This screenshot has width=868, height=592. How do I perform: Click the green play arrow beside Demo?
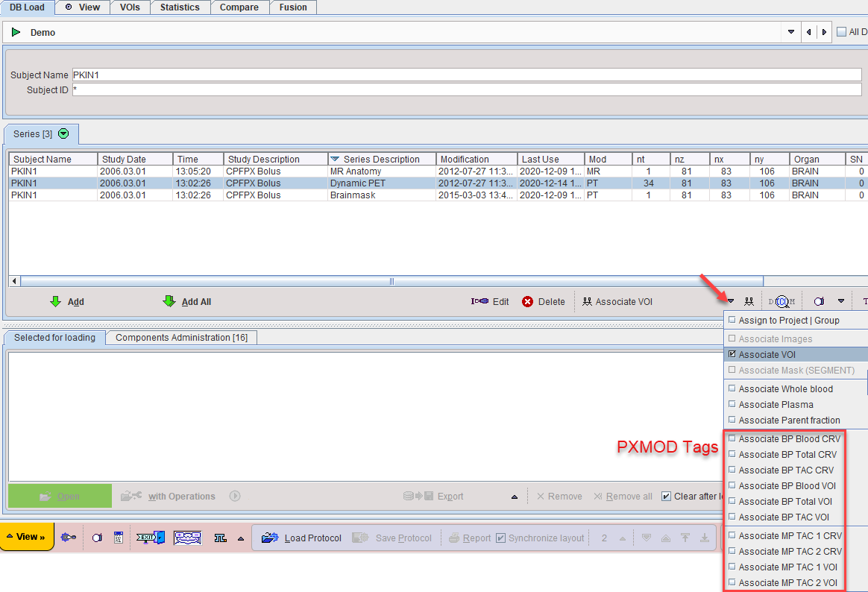[16, 32]
